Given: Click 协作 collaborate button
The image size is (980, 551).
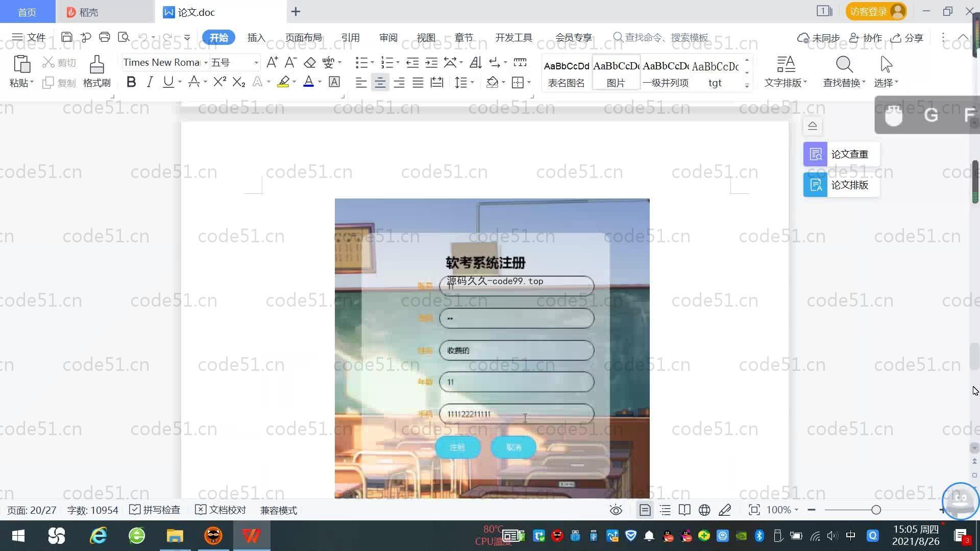Looking at the screenshot, I should click(x=866, y=38).
